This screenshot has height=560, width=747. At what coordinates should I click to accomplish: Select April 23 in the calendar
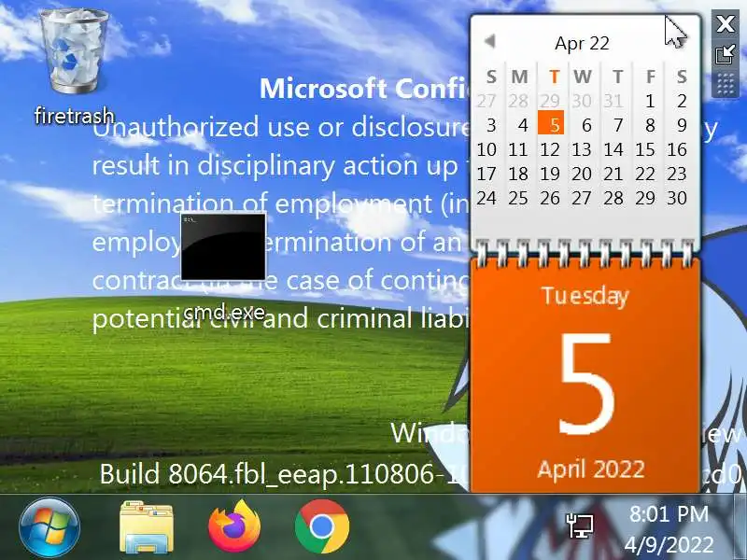click(x=677, y=174)
